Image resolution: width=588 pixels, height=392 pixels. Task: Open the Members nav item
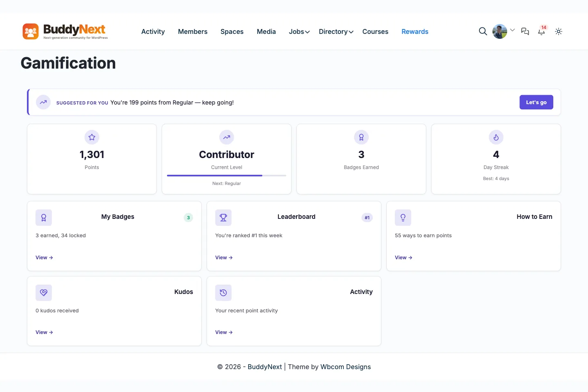193,31
